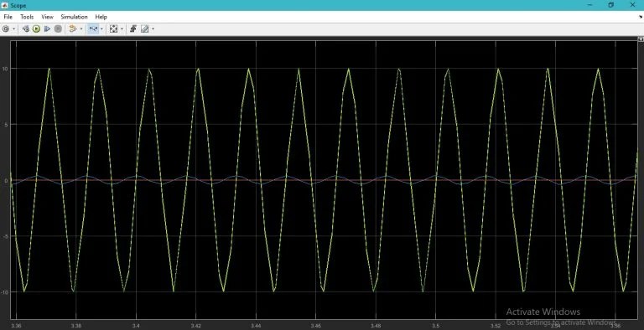The image size is (644, 330).
Task: Click the small axes maximize icon top-right of plot
Action: 641,39
